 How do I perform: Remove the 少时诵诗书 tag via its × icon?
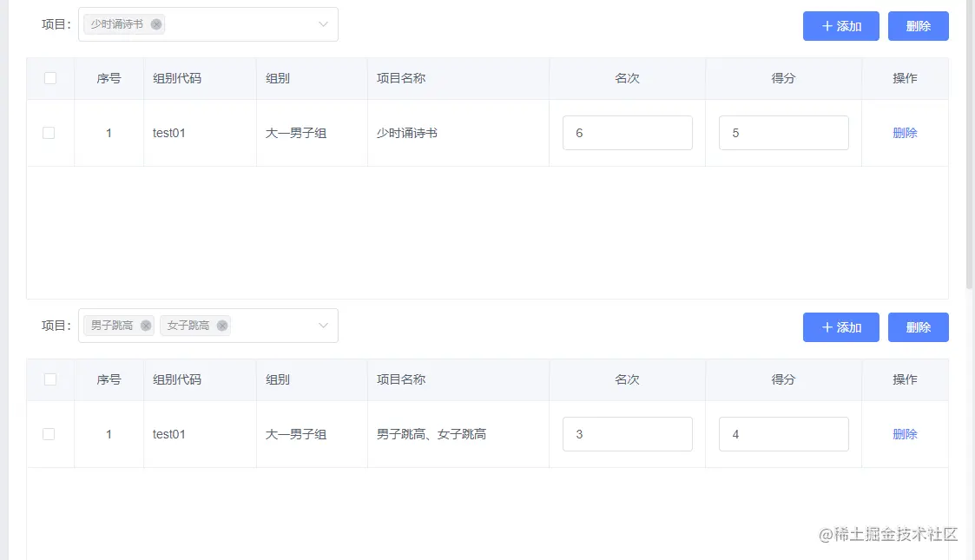[x=156, y=24]
